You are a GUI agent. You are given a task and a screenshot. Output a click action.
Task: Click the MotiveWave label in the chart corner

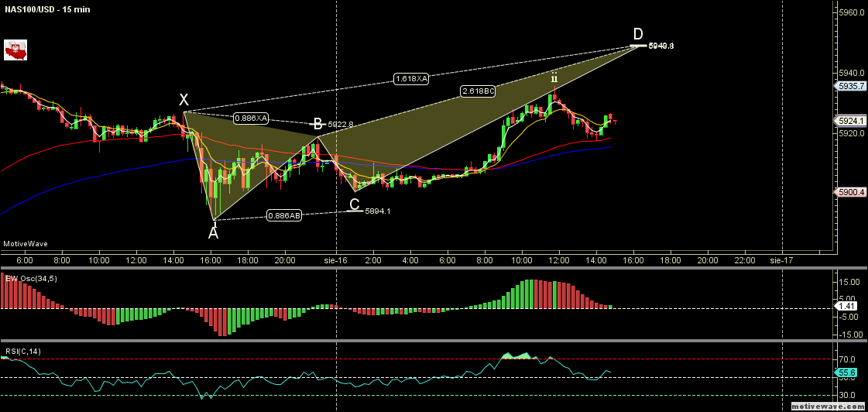[26, 244]
